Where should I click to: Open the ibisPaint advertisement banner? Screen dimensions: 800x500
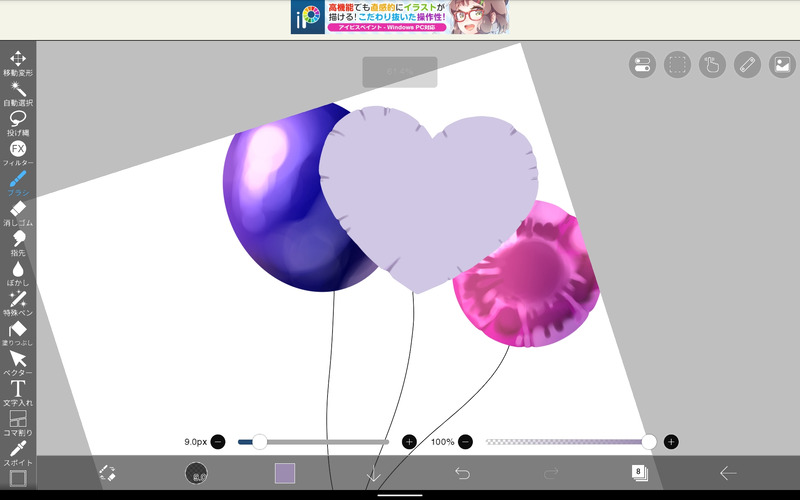[400, 17]
